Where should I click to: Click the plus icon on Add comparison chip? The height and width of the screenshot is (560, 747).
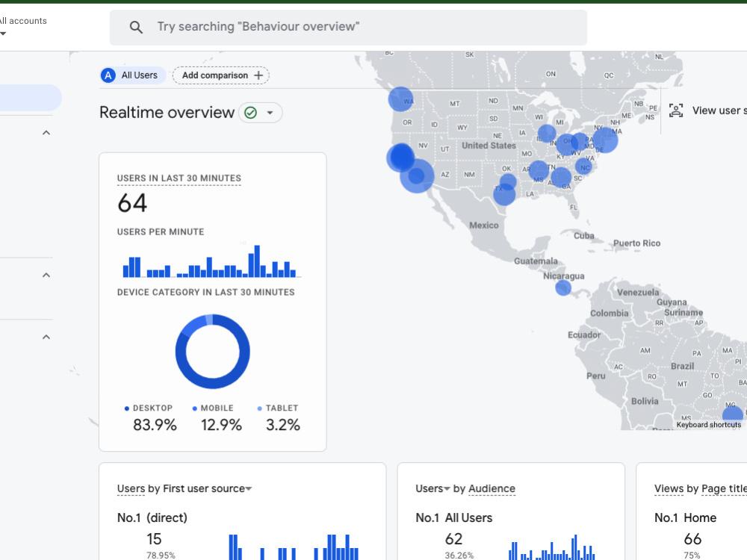[259, 75]
